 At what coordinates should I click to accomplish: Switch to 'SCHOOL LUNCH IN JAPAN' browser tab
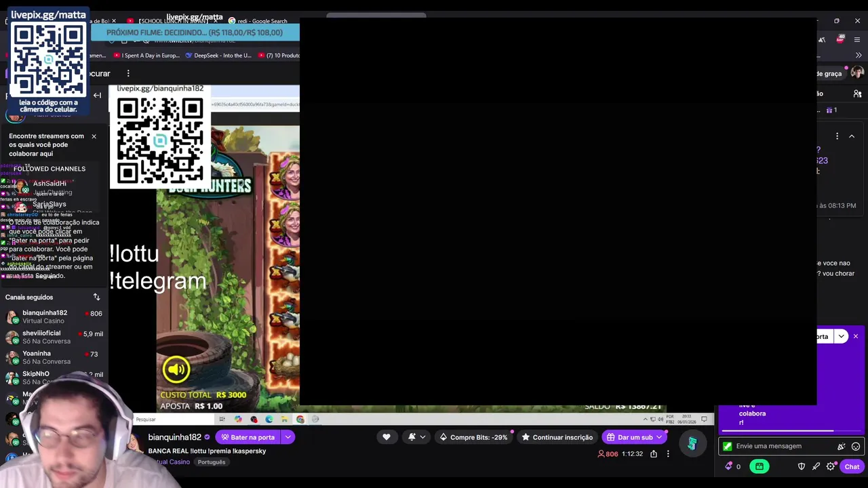click(x=174, y=21)
